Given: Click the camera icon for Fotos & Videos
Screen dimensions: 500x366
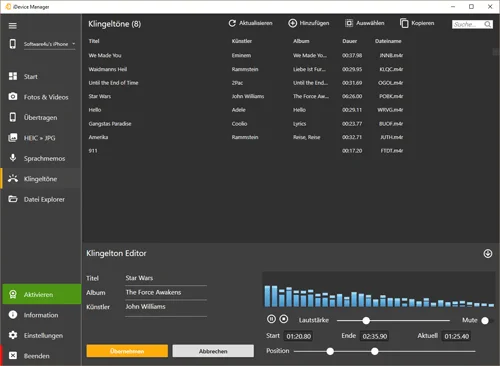Looking at the screenshot, I should point(13,97).
